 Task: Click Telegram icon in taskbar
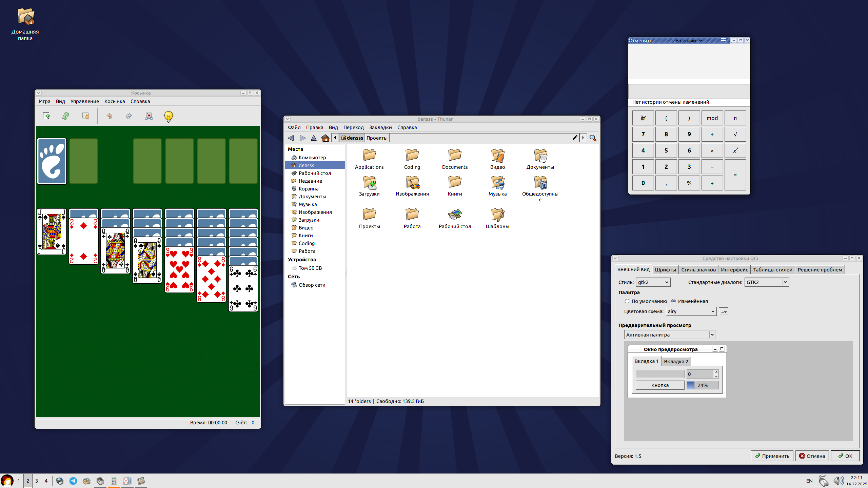point(73,481)
